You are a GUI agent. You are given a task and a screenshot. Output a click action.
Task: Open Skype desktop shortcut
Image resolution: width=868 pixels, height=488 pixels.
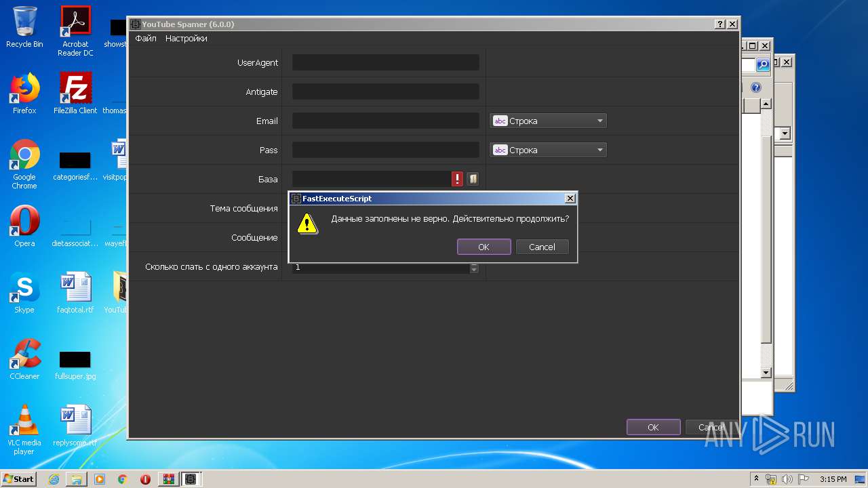pyautogui.click(x=24, y=293)
